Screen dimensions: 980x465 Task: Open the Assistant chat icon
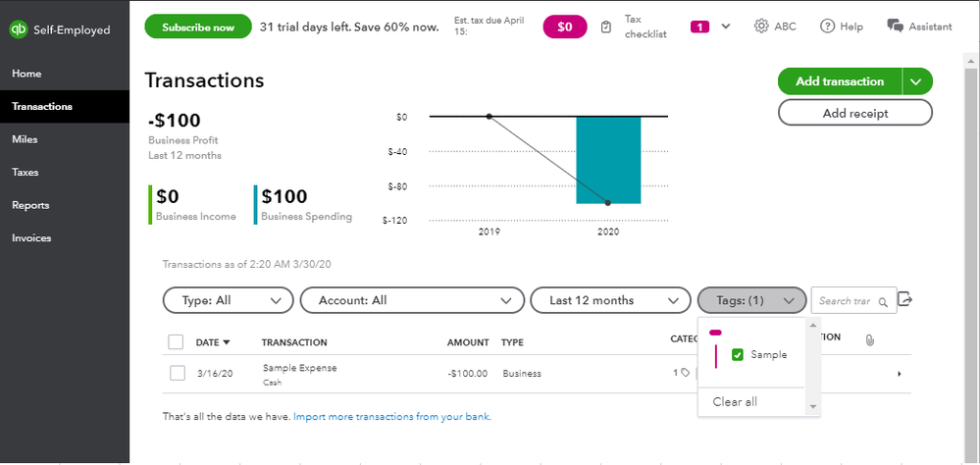895,26
